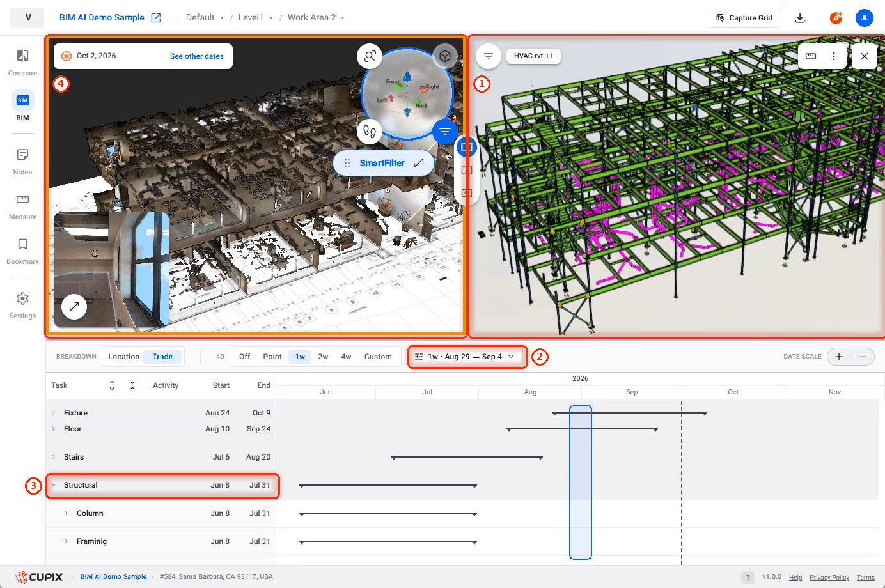
Task: Open the Privacy Policy link in the footer
Action: [x=829, y=578]
